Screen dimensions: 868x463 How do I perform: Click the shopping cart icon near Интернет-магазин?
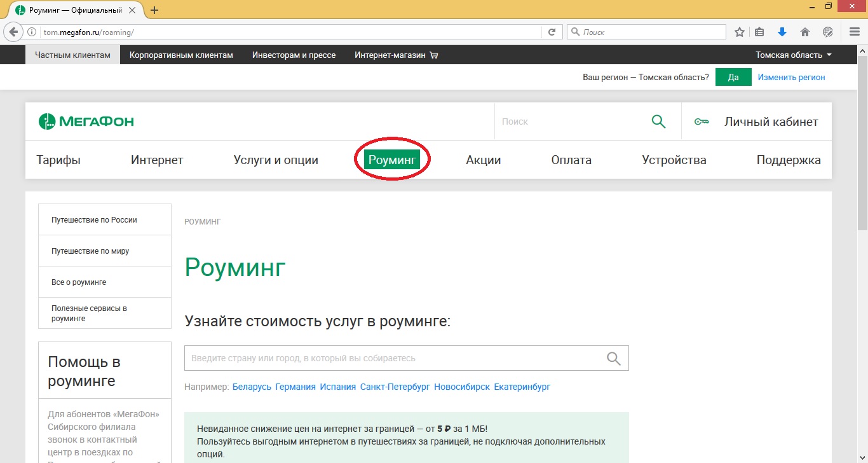(x=433, y=55)
